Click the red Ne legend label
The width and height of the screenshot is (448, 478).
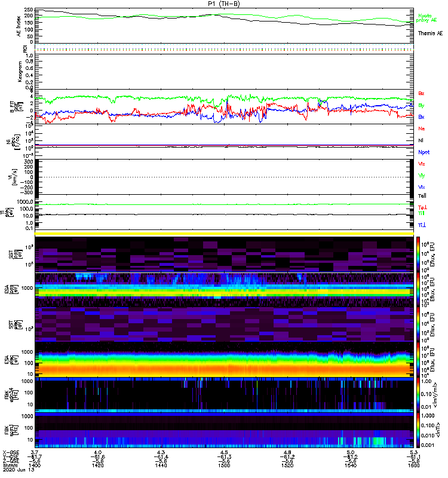pos(422,128)
